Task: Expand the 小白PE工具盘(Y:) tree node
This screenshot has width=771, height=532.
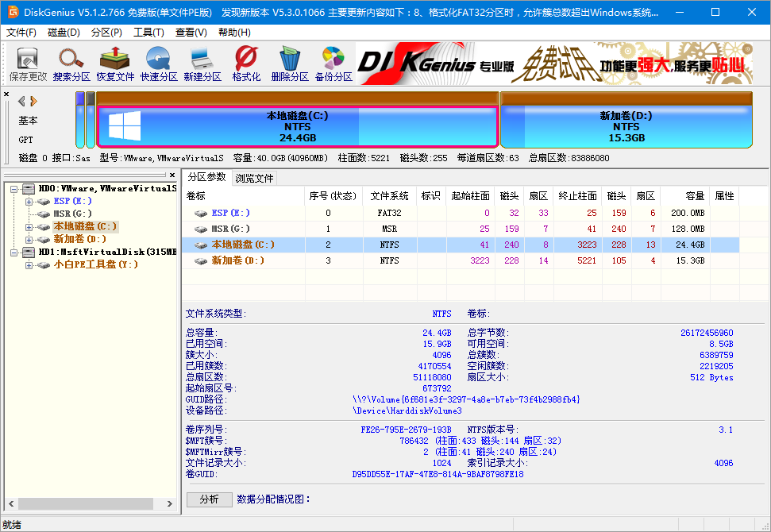Action: pyautogui.click(x=27, y=266)
